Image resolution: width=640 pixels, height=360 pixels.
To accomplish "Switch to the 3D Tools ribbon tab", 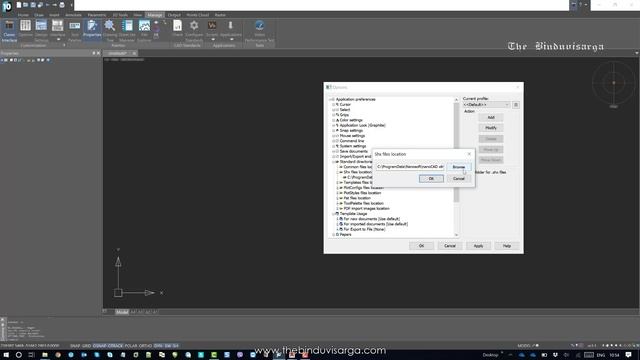I will tap(120, 15).
